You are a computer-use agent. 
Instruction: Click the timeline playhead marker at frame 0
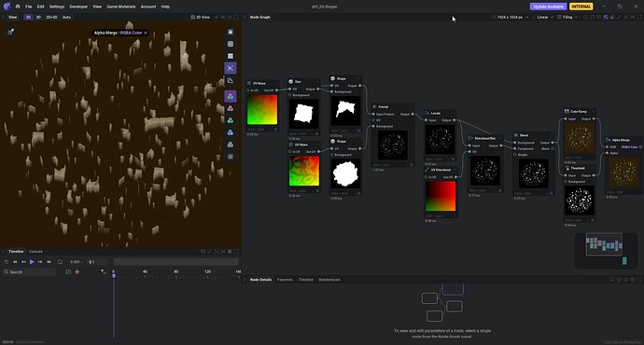(x=114, y=276)
